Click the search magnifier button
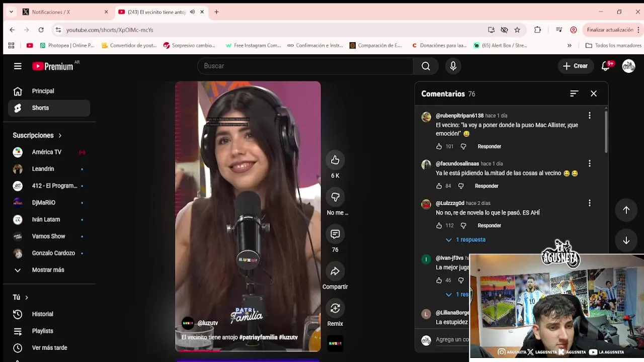The image size is (644, 362). point(426,66)
